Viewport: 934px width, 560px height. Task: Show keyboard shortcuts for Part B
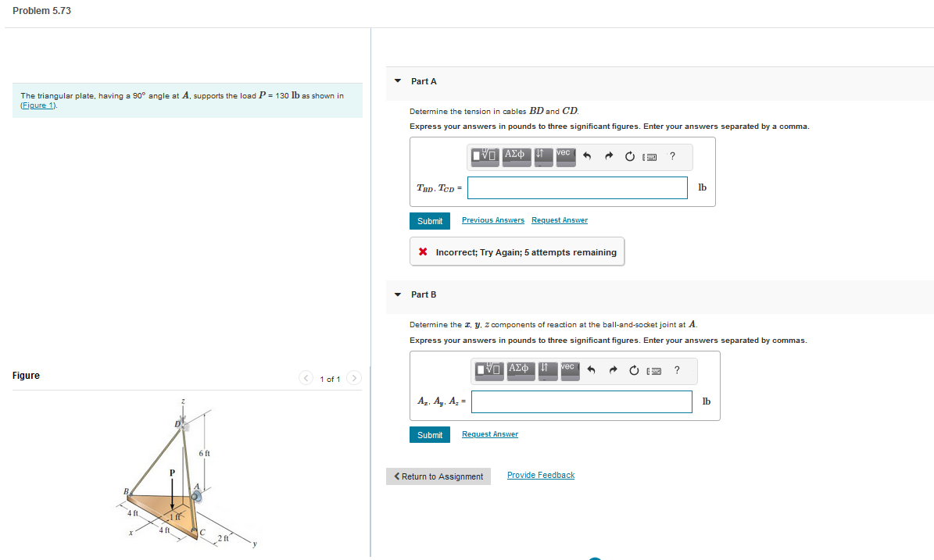point(654,371)
